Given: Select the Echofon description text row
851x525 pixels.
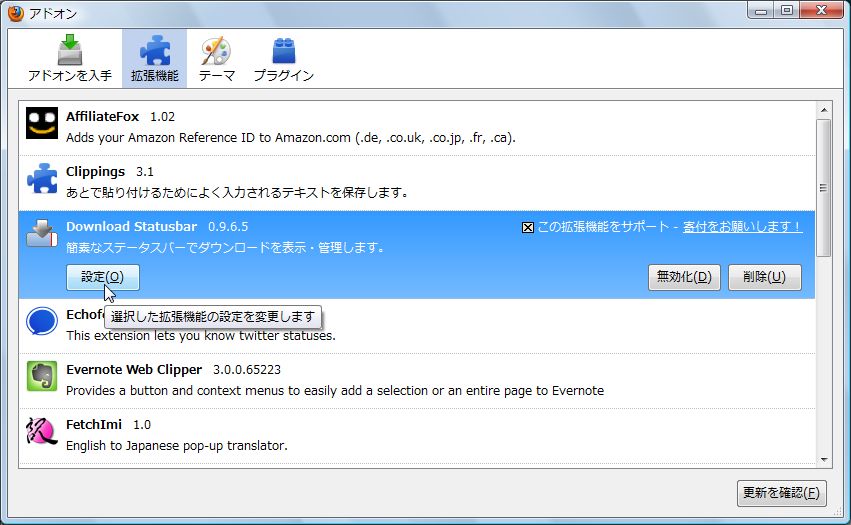Looking at the screenshot, I should click(201, 336).
